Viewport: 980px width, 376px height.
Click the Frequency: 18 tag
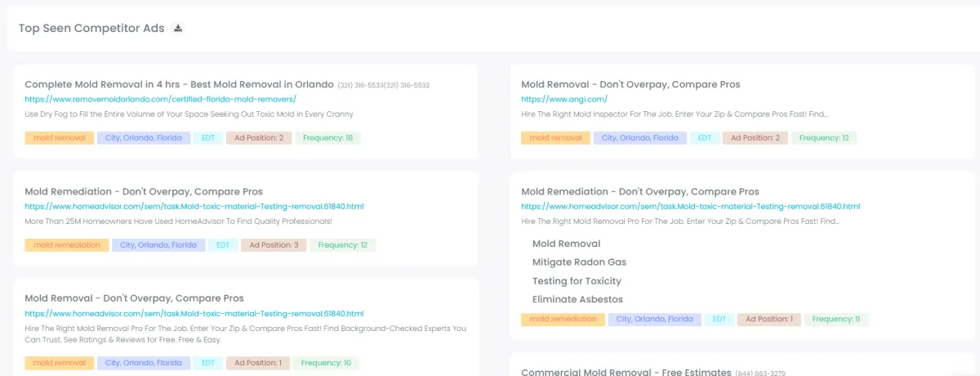327,138
